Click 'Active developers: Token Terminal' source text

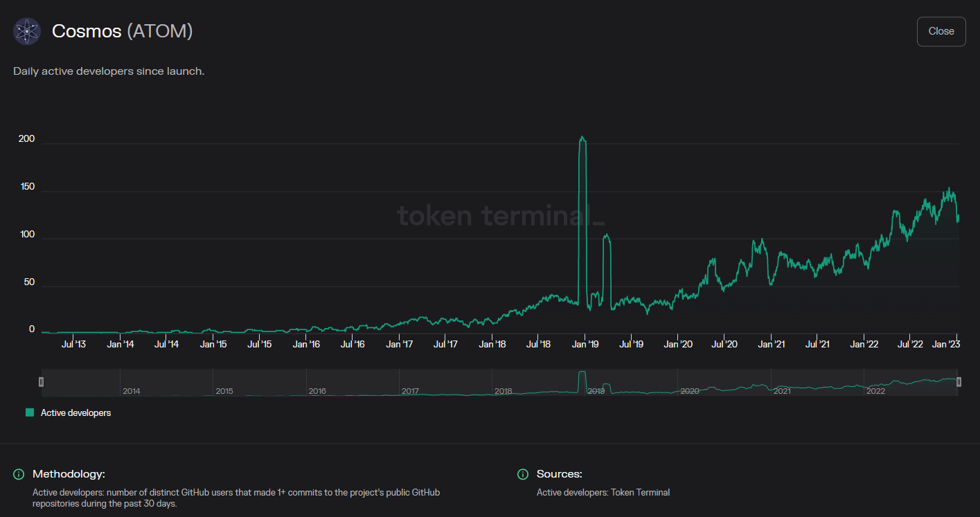[603, 493]
